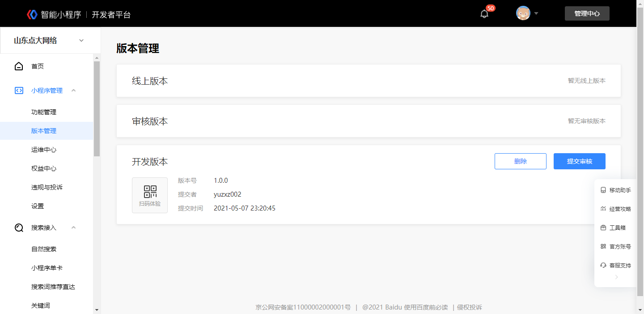Open the dropdown arrow beside the avatar
Image resolution: width=644 pixels, height=314 pixels.
coord(536,13)
